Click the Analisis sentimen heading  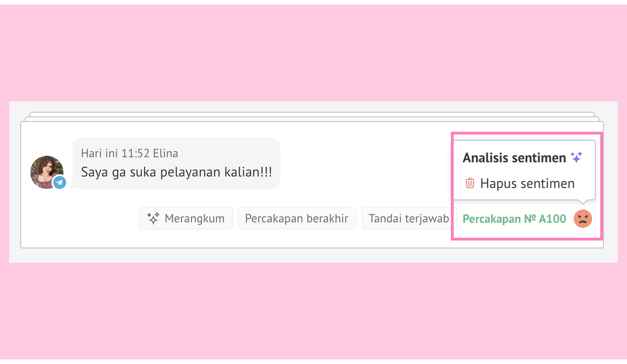tap(514, 158)
